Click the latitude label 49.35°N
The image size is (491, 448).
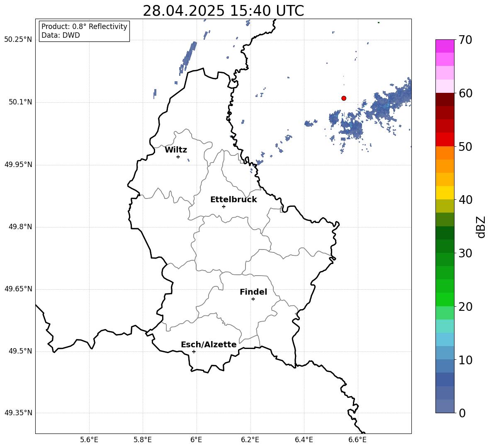[18, 413]
